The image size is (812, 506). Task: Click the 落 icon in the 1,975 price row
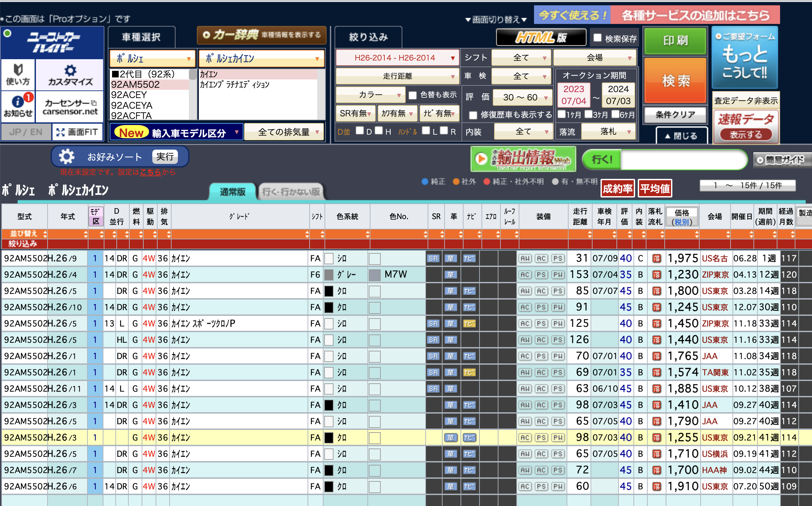coord(656,258)
